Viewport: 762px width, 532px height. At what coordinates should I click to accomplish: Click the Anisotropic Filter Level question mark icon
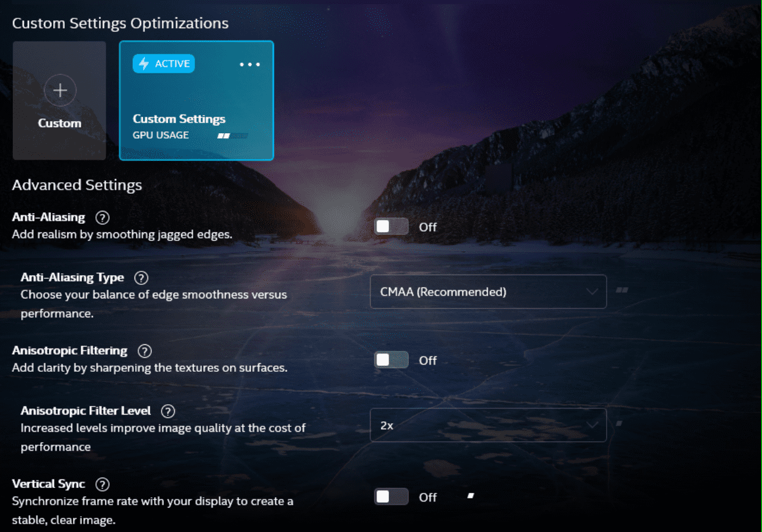pyautogui.click(x=168, y=411)
